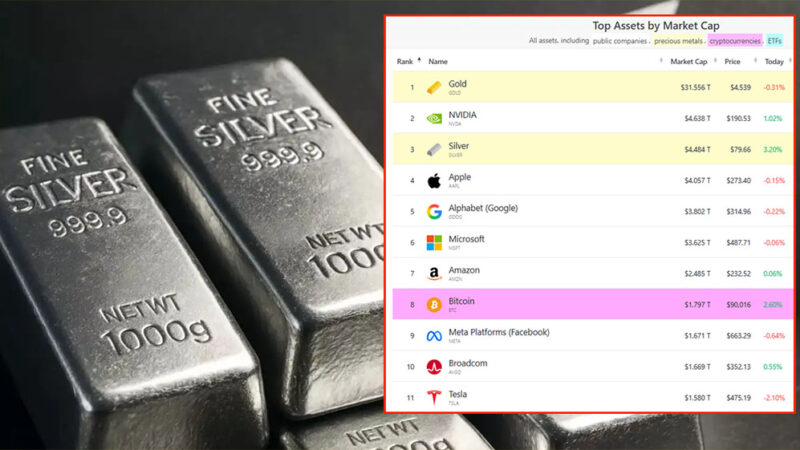Screen dimensions: 800x450
Task: Click the Google G logo icon
Action: (434, 211)
